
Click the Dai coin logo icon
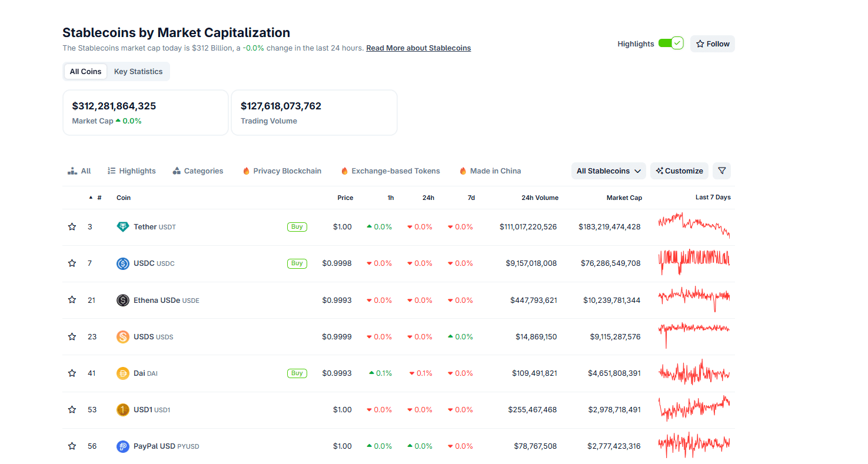coord(122,373)
